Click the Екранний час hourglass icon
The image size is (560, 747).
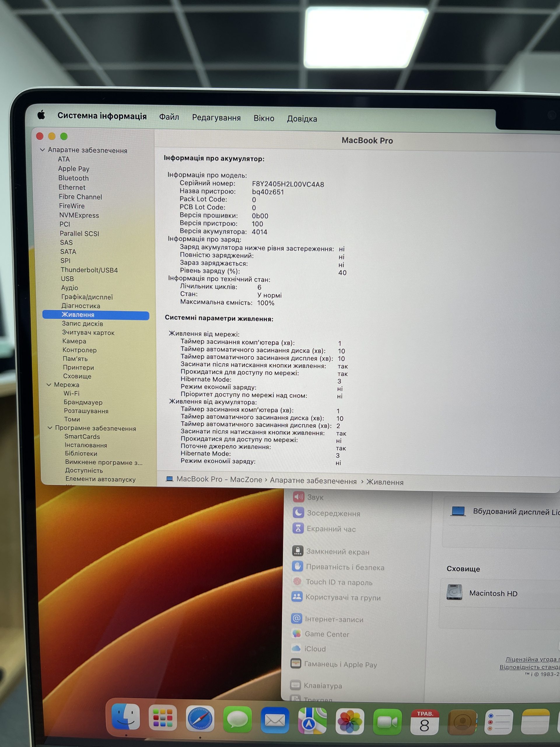(x=298, y=528)
